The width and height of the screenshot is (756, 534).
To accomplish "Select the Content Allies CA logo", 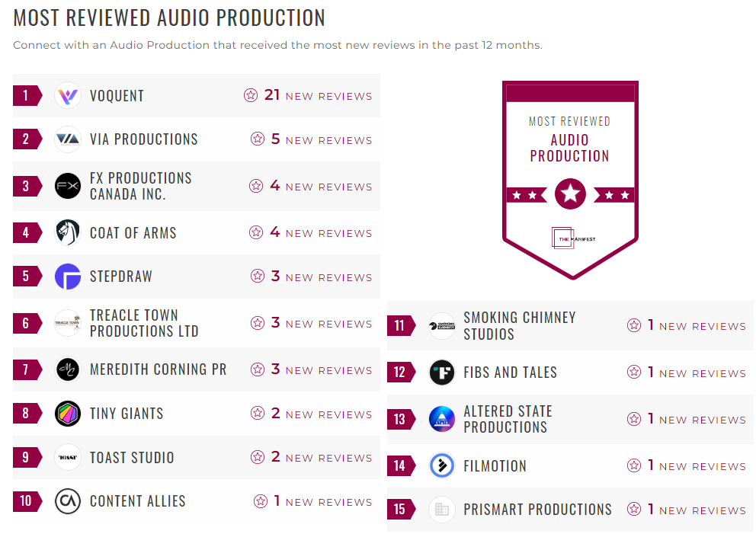I will [67, 501].
